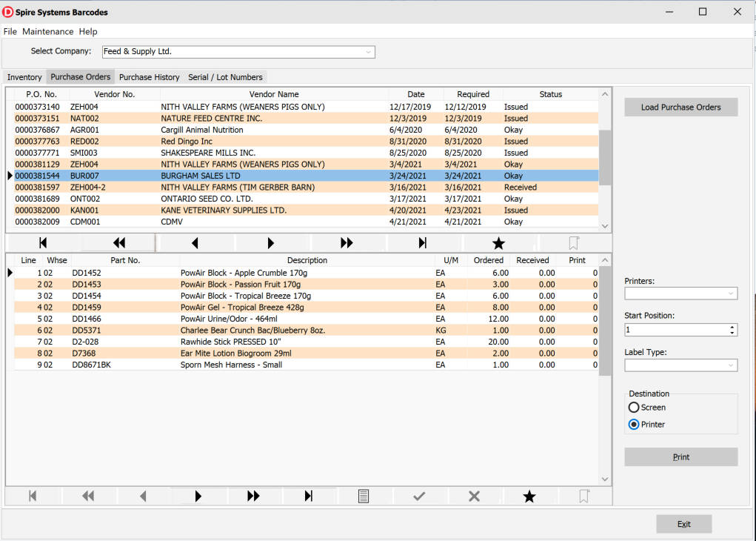756x541 pixels.
Task: Click the Start Position input field
Action: point(677,330)
